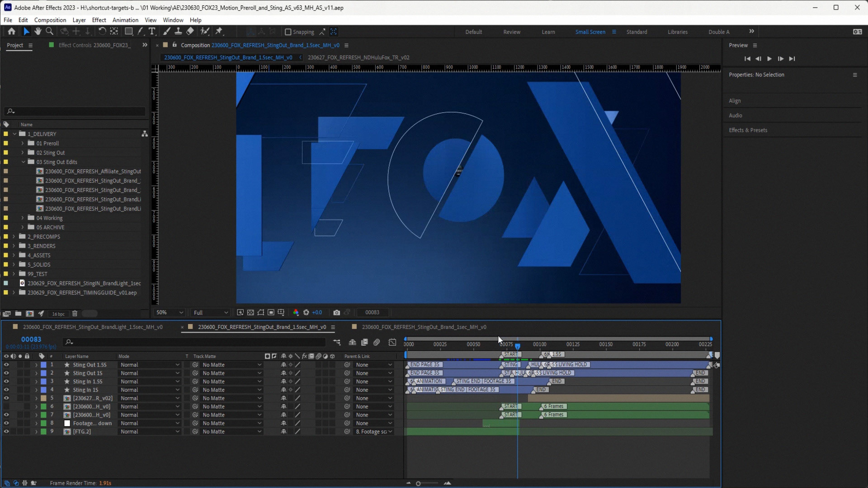The height and width of the screenshot is (488, 868).
Task: Expand the 04 Working folder
Action: tap(23, 218)
